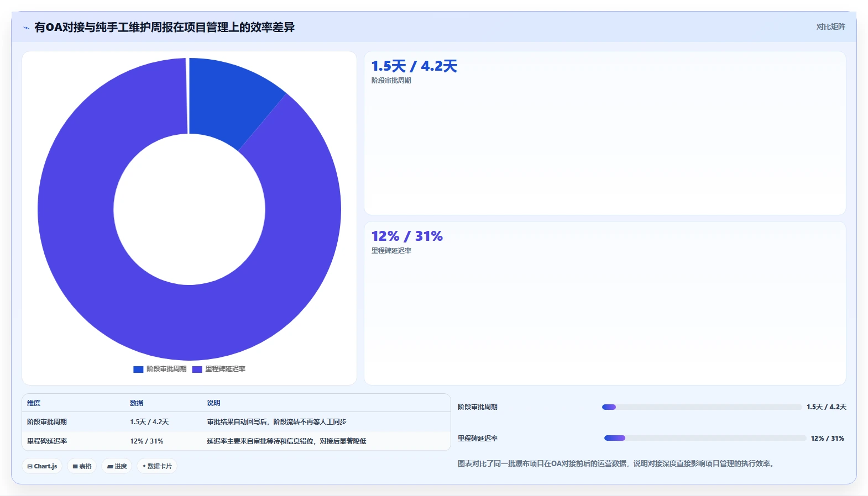Screen dimensions: 868x496
Task: Click the 延迟率主要来自审批等待 description cell
Action: coord(286,441)
